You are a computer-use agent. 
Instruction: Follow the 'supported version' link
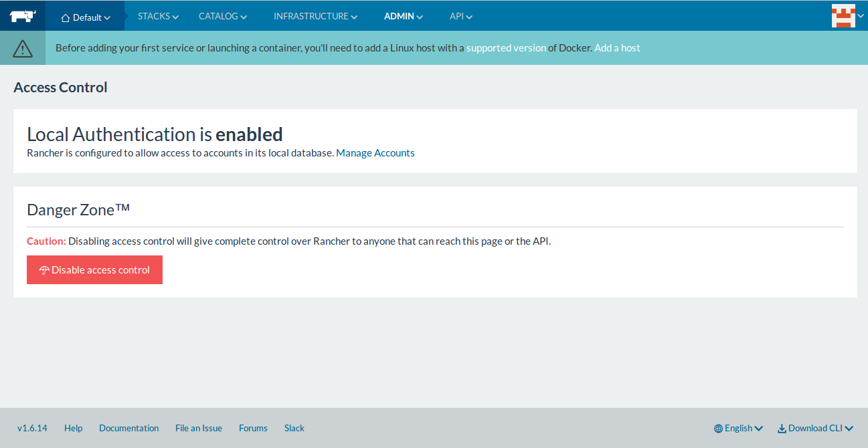(x=506, y=48)
